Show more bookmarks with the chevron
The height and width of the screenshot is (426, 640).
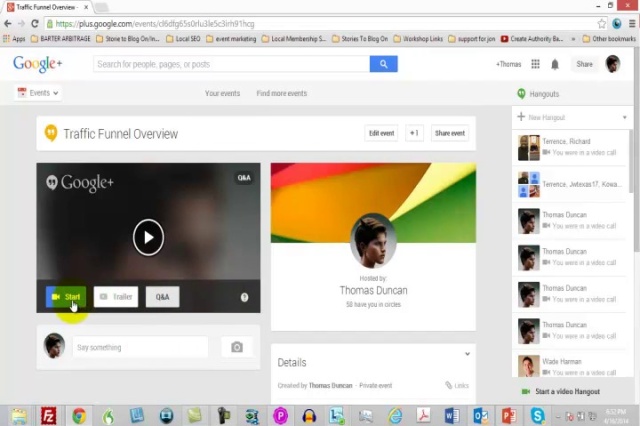click(573, 39)
